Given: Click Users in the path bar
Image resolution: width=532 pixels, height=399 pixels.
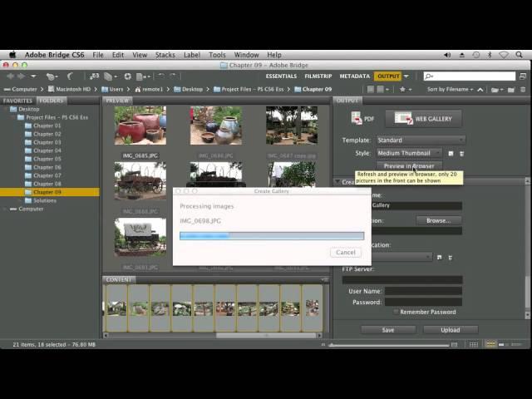Looking at the screenshot, I should 112,89.
